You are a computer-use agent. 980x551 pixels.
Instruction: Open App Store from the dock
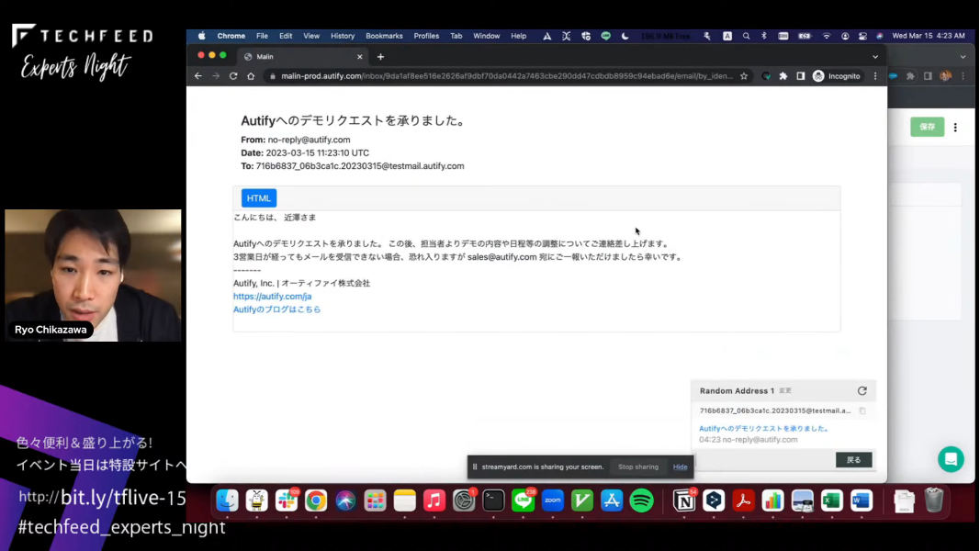612,500
